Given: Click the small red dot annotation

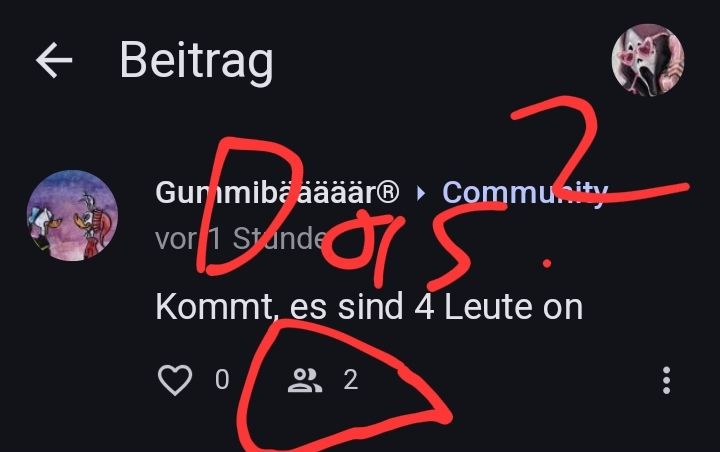Looking at the screenshot, I should click(x=547, y=264).
